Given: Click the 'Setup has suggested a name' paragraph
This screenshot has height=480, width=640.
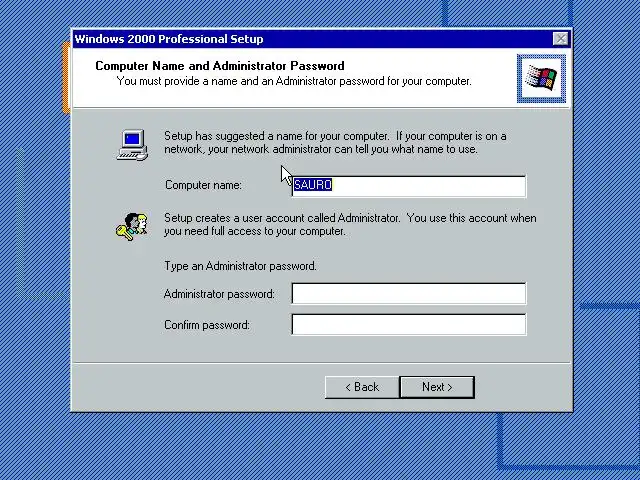Looking at the screenshot, I should click(335, 142).
